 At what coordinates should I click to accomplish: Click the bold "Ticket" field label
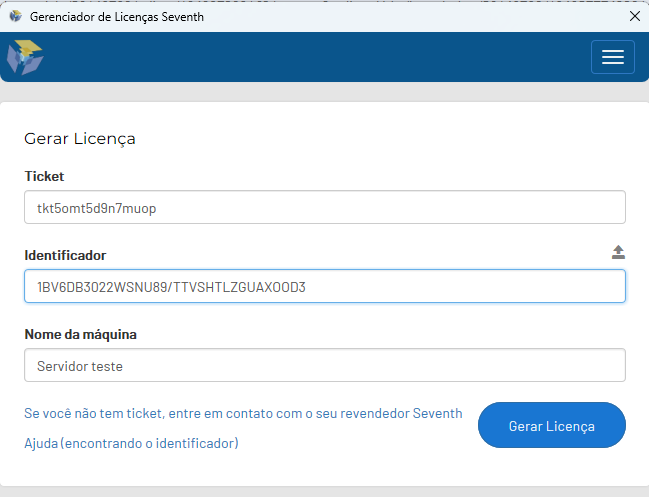point(44,176)
